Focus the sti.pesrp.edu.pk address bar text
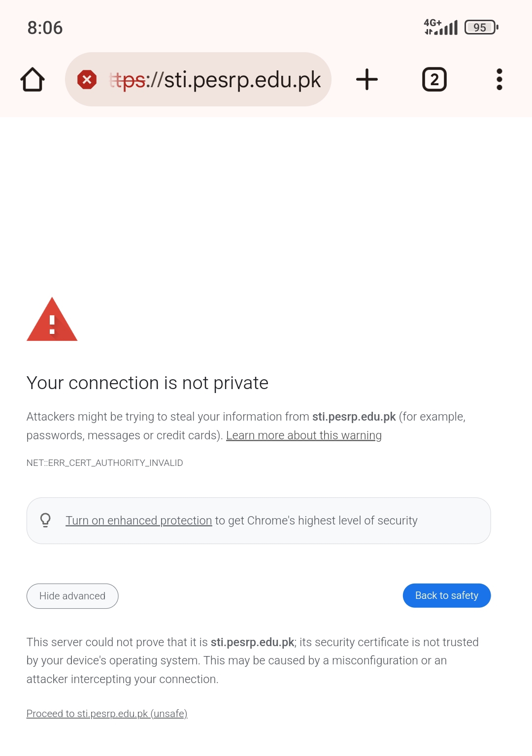Screen dimensions: 532x756 pyautogui.click(x=215, y=80)
